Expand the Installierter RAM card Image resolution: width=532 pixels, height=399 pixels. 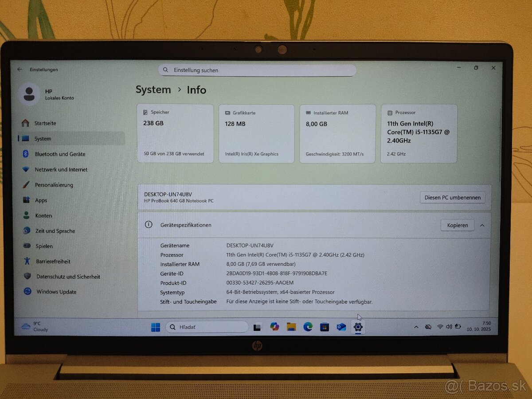pos(337,133)
